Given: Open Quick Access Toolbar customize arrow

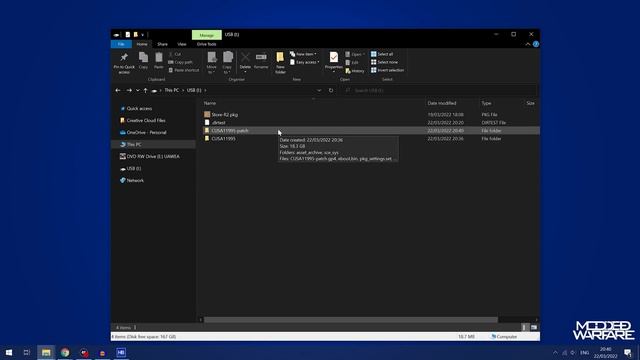Looking at the screenshot, I should tap(142, 35).
